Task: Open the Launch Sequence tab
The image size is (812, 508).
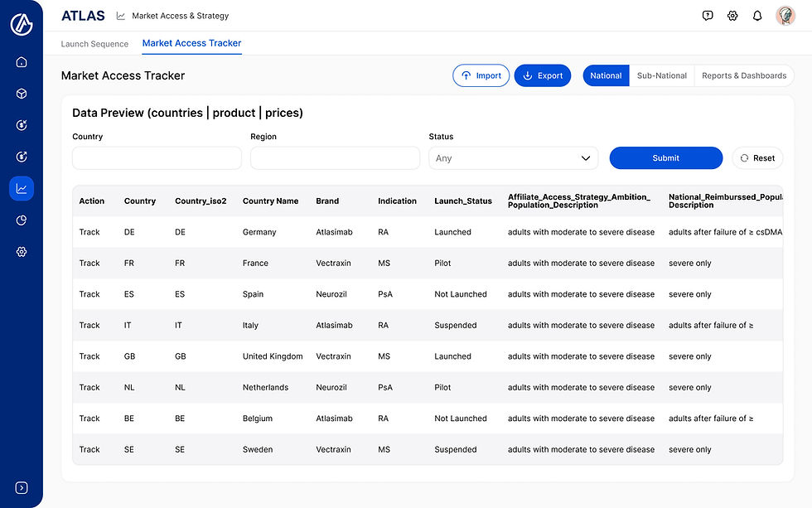Action: coord(94,44)
